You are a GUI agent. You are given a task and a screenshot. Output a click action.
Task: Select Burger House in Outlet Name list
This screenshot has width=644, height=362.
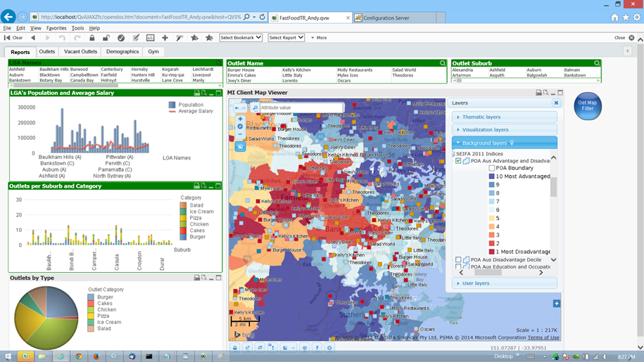[x=241, y=70]
